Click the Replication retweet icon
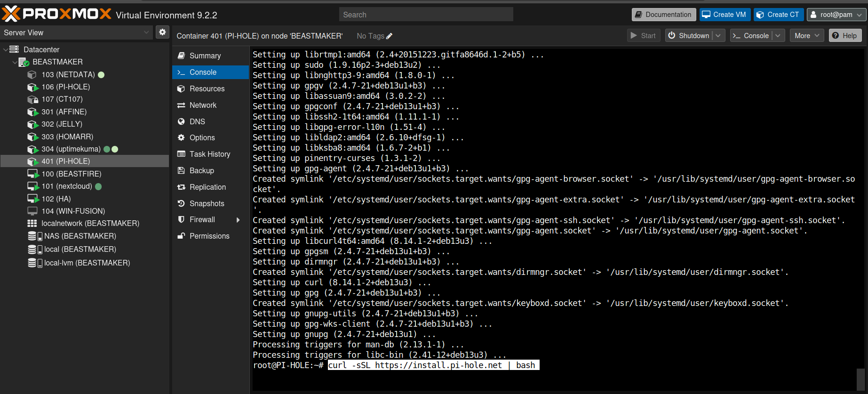 (x=181, y=187)
